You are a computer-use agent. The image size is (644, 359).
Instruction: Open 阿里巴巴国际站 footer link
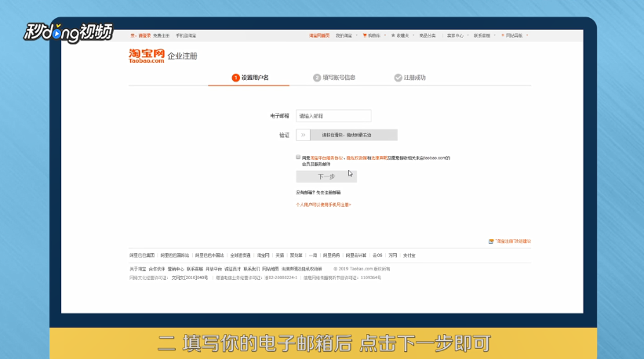point(175,256)
